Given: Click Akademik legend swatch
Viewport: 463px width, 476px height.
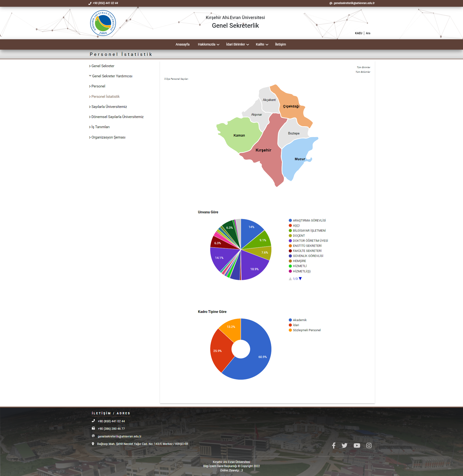Looking at the screenshot, I should pos(290,320).
